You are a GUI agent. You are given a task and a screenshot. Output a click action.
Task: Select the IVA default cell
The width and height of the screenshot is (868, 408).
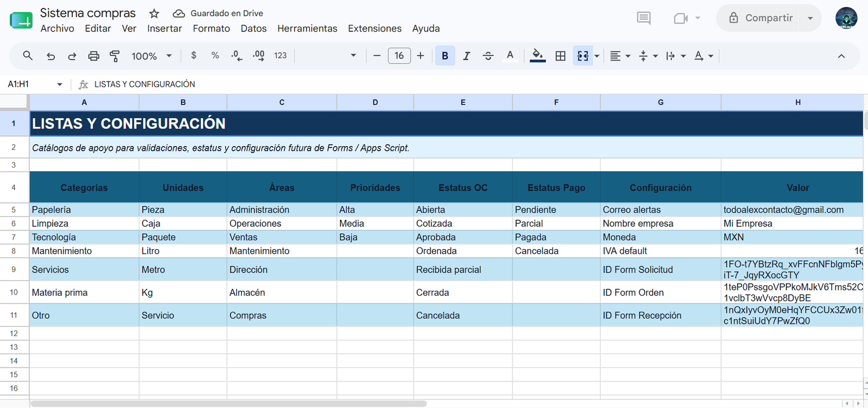pyautogui.click(x=660, y=251)
